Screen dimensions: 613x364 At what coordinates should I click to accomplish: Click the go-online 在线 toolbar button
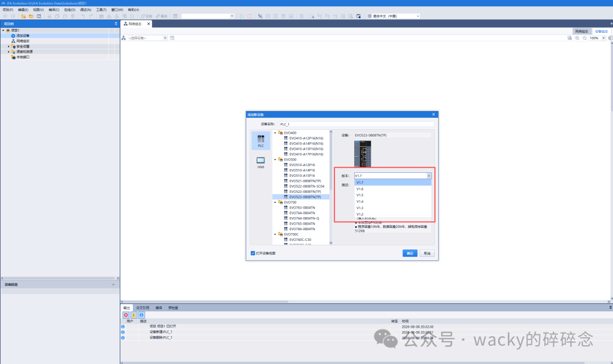pyautogui.click(x=146, y=16)
